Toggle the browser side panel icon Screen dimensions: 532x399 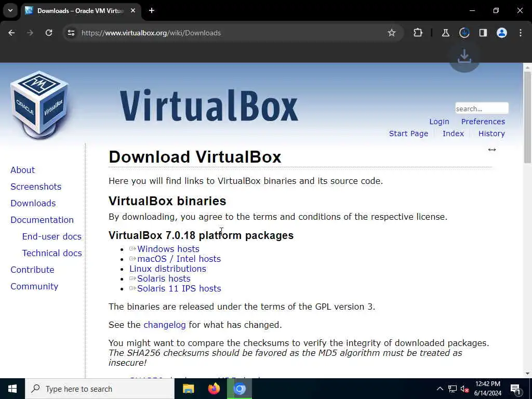pos(483,33)
